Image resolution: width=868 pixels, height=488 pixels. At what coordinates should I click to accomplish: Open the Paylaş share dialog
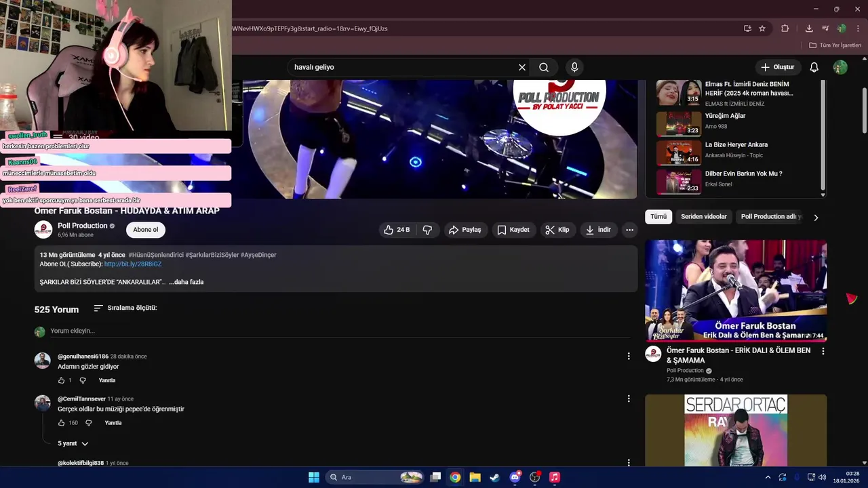click(x=465, y=230)
